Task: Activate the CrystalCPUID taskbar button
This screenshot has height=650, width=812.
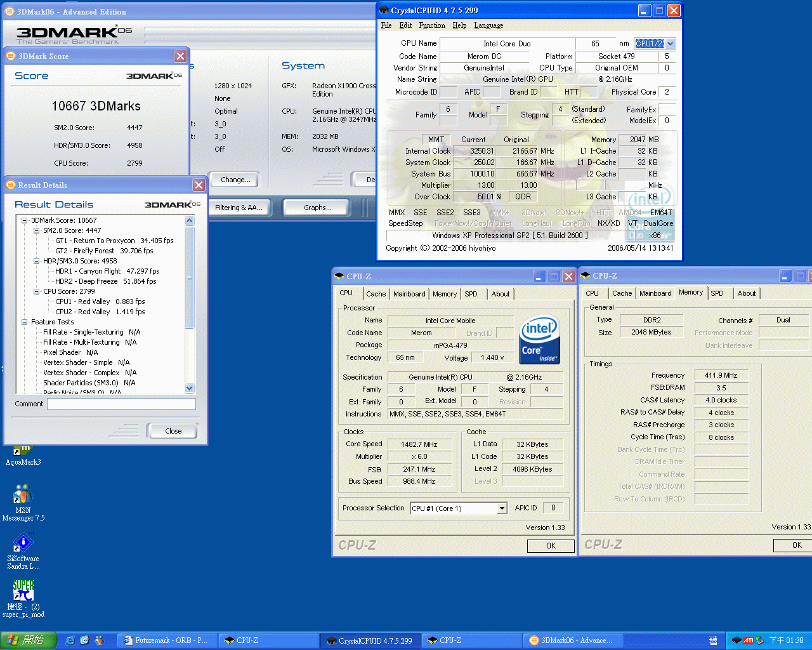Action: click(370, 640)
